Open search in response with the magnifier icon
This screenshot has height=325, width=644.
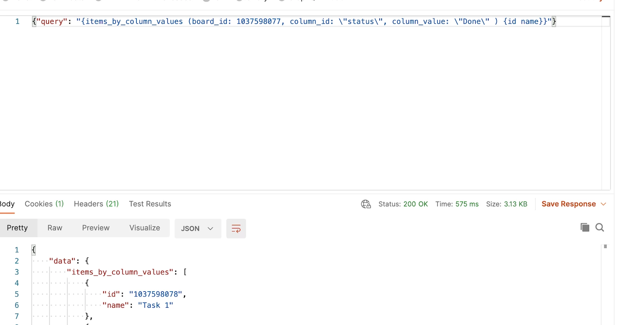pyautogui.click(x=600, y=227)
